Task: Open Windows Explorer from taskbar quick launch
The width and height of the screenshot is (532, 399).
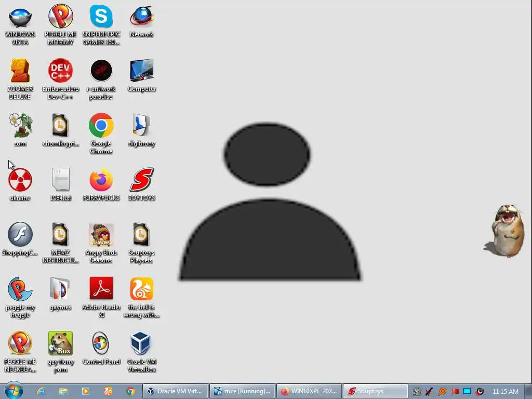Action: 63,391
